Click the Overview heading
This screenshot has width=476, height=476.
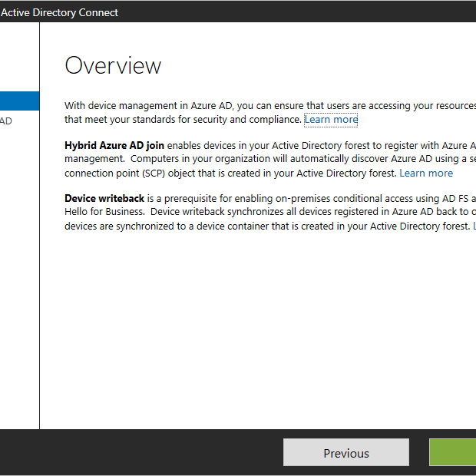pyautogui.click(x=113, y=65)
